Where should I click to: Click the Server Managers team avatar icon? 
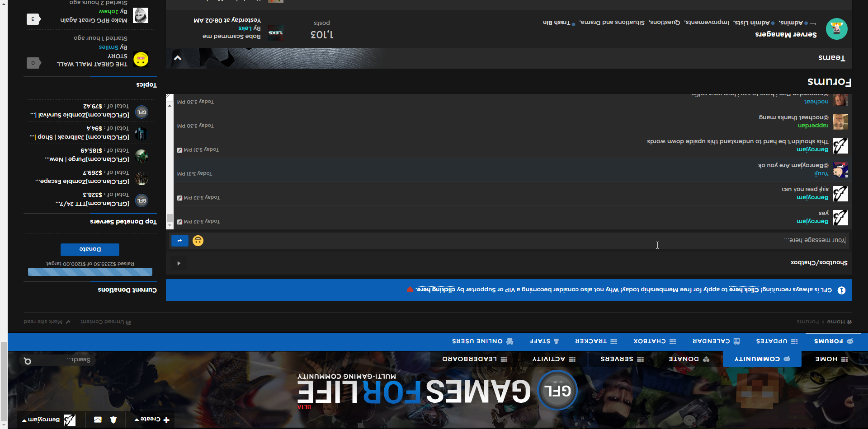[x=836, y=29]
